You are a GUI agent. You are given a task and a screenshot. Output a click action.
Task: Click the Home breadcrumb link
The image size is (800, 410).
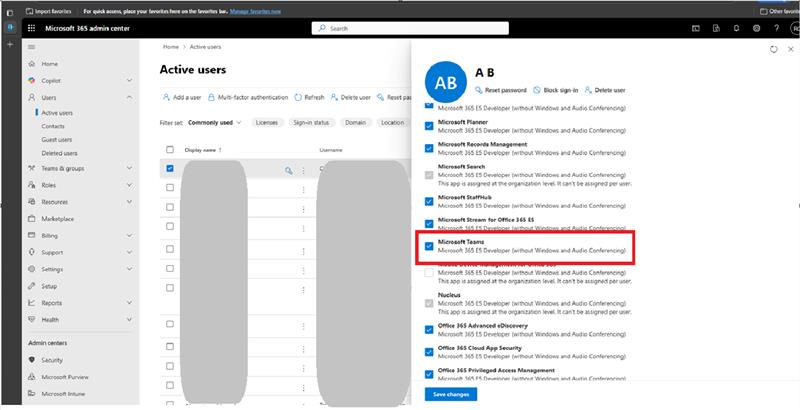click(170, 47)
